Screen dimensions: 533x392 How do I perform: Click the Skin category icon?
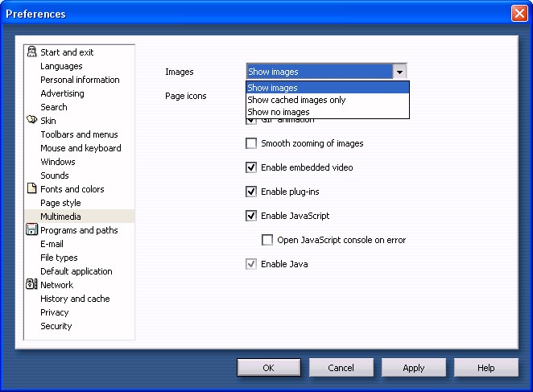(x=31, y=121)
